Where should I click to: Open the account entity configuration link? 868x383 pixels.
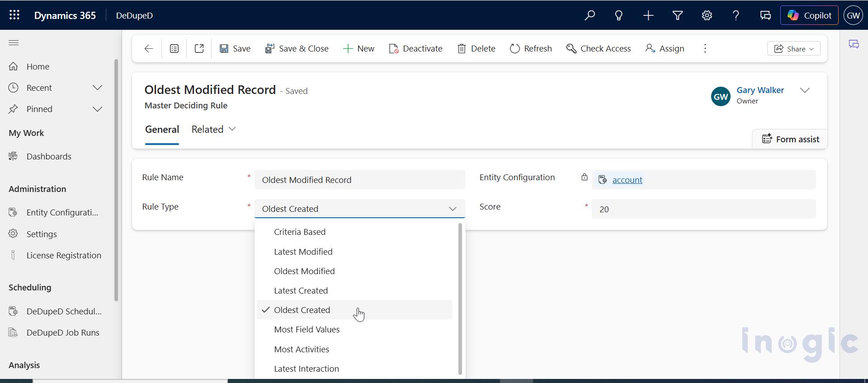627,180
